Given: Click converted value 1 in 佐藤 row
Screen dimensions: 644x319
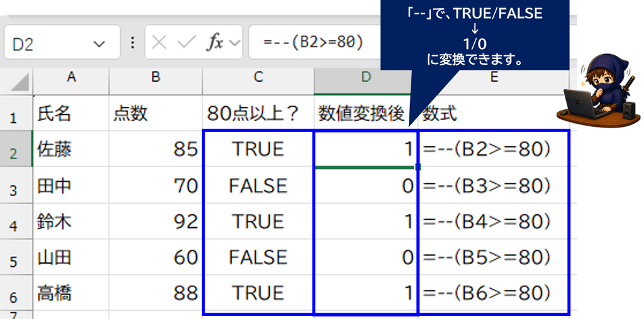Looking at the screenshot, I should 365,149.
